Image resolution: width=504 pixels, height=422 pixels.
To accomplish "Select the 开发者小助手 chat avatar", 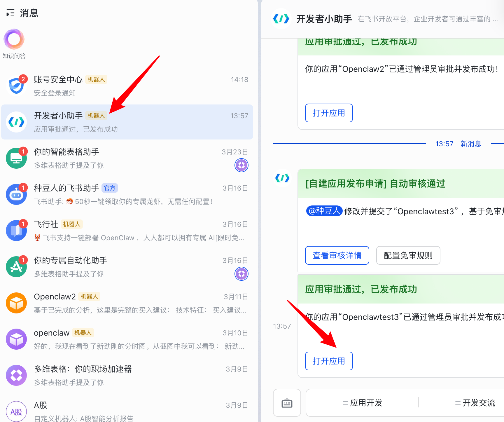I will pos(16,122).
